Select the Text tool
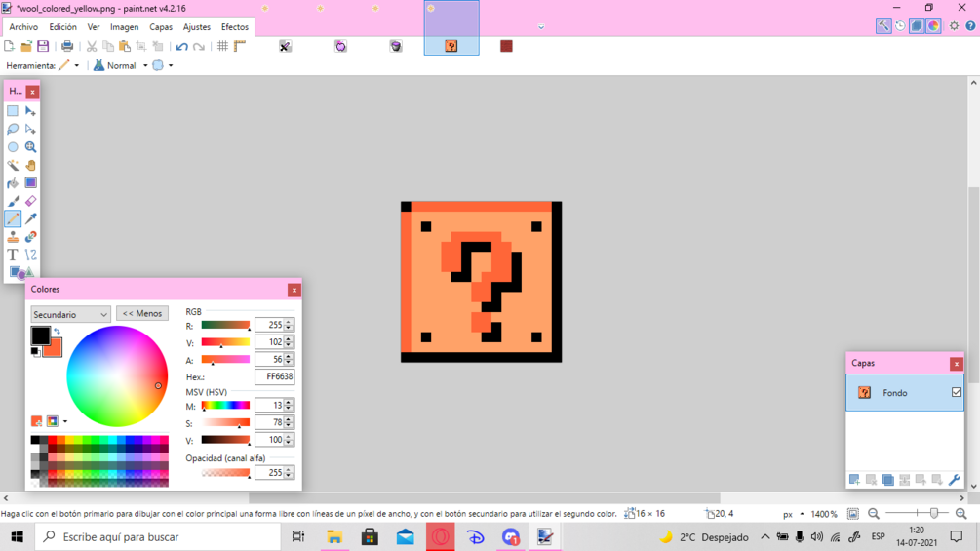Screen dimensions: 980x551 [13, 255]
